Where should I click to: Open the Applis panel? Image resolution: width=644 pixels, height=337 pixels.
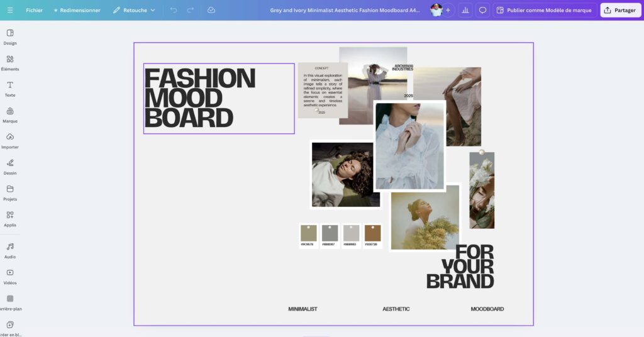pyautogui.click(x=10, y=218)
